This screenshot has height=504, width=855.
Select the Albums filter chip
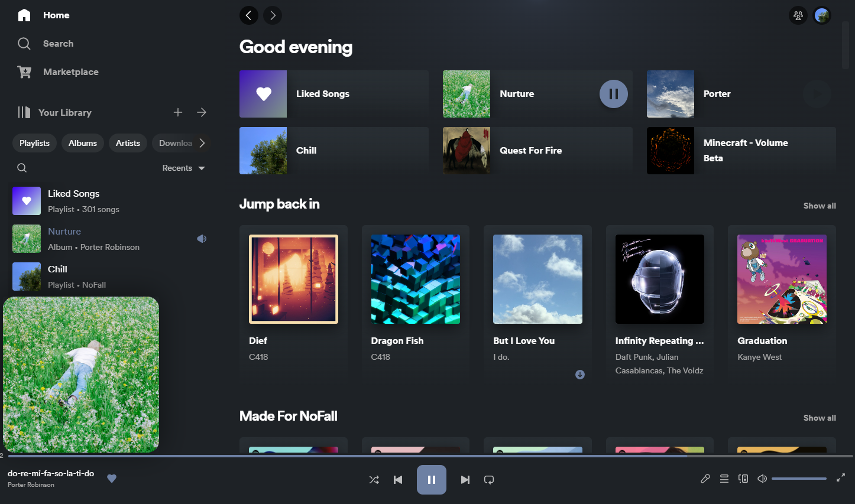pyautogui.click(x=82, y=142)
